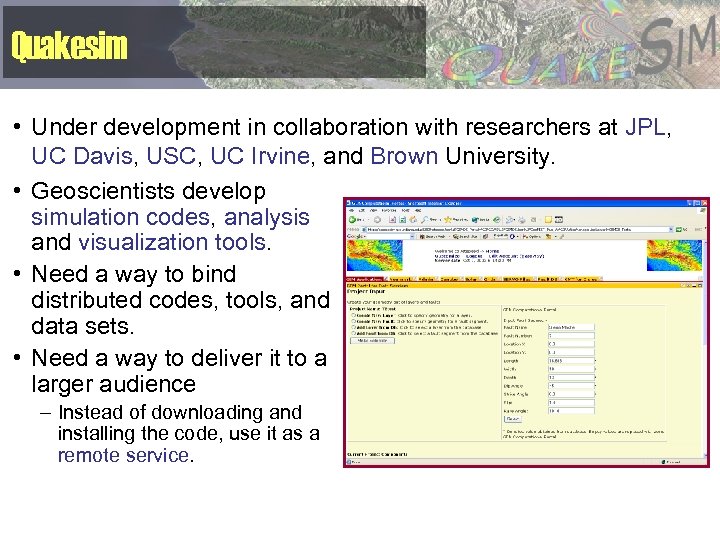The width and height of the screenshot is (720, 540).
Task: Click the Depth input field
Action: (571, 377)
